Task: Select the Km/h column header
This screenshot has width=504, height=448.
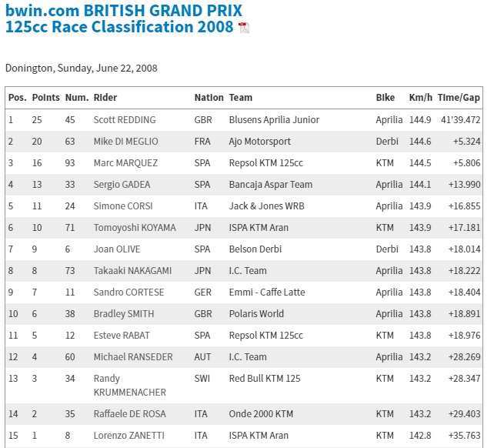Action: pyautogui.click(x=420, y=98)
